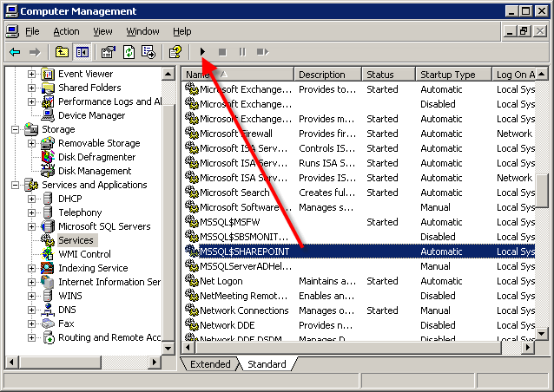Select the Network Connections service
The height and width of the screenshot is (392, 554).
click(x=244, y=310)
